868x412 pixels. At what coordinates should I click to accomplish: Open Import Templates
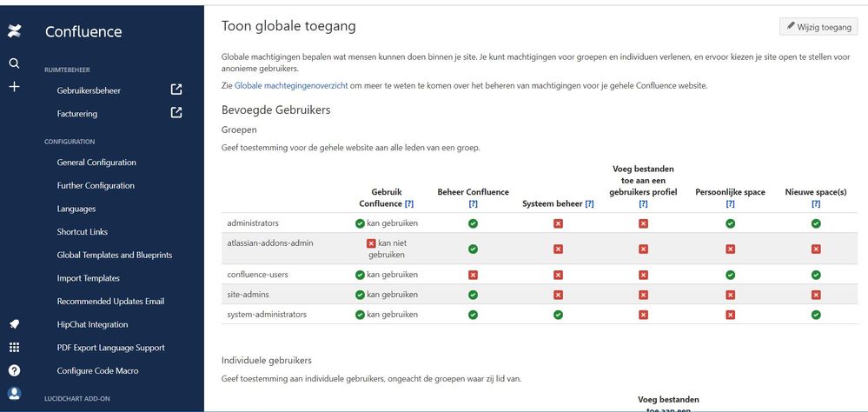point(88,278)
